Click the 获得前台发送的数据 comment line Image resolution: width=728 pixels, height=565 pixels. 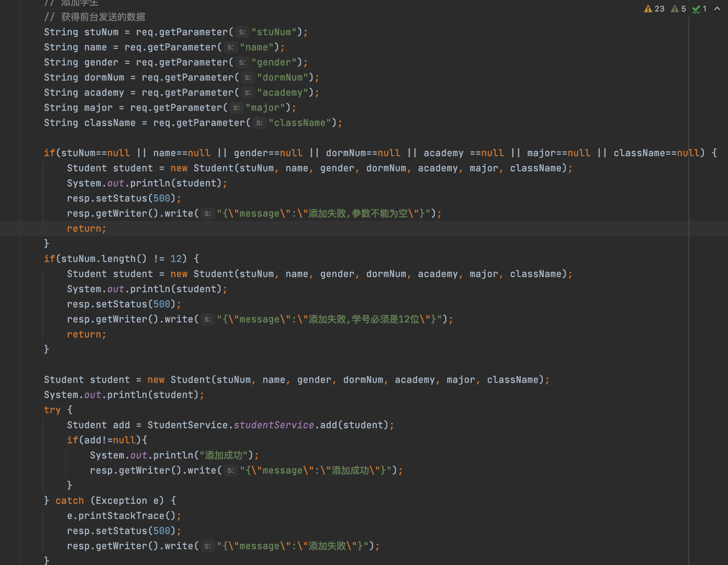click(103, 17)
